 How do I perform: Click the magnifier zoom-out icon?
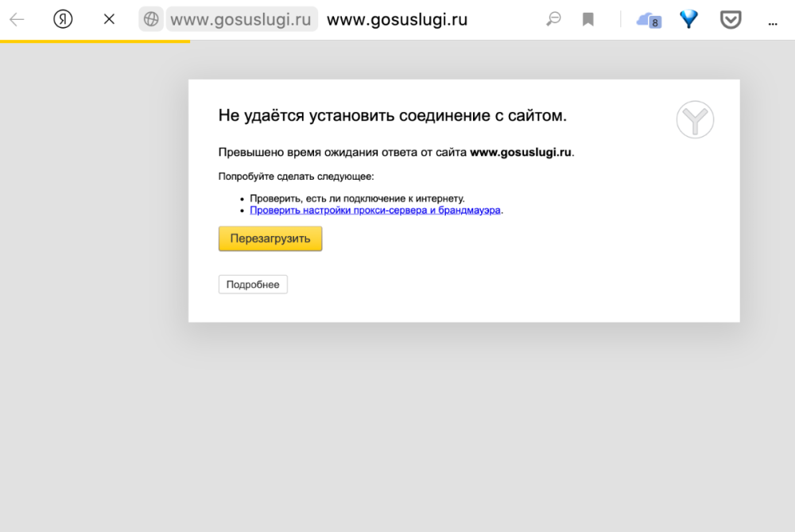tap(554, 18)
